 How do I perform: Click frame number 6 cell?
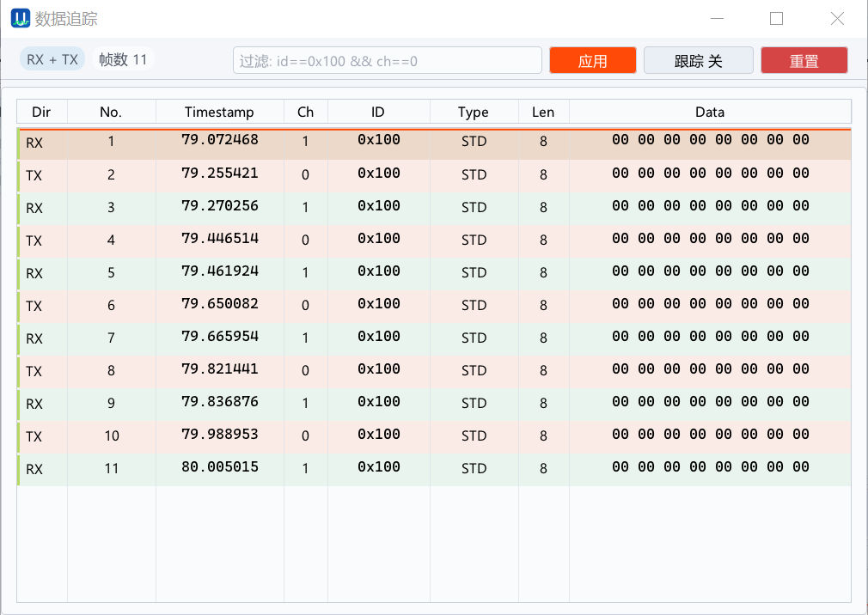[111, 305]
